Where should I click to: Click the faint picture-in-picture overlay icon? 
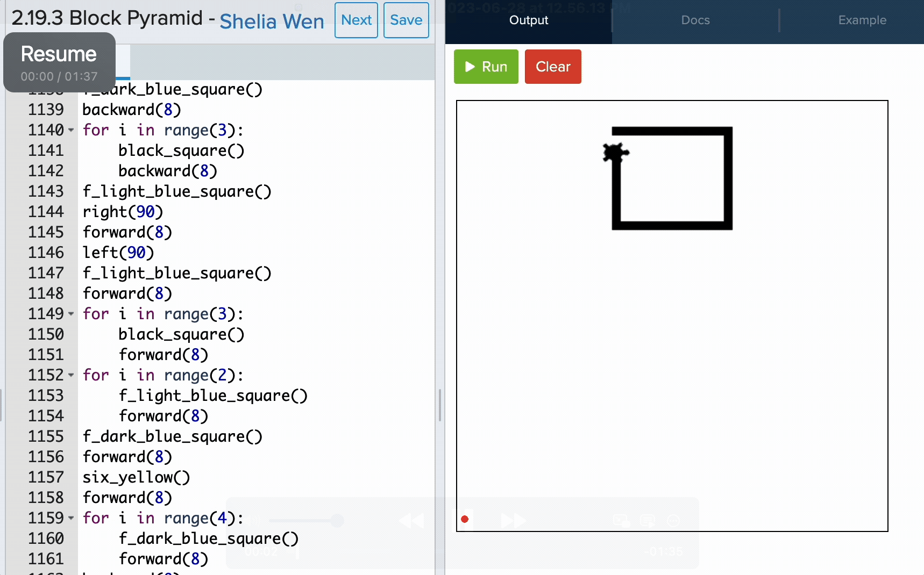coord(621,520)
